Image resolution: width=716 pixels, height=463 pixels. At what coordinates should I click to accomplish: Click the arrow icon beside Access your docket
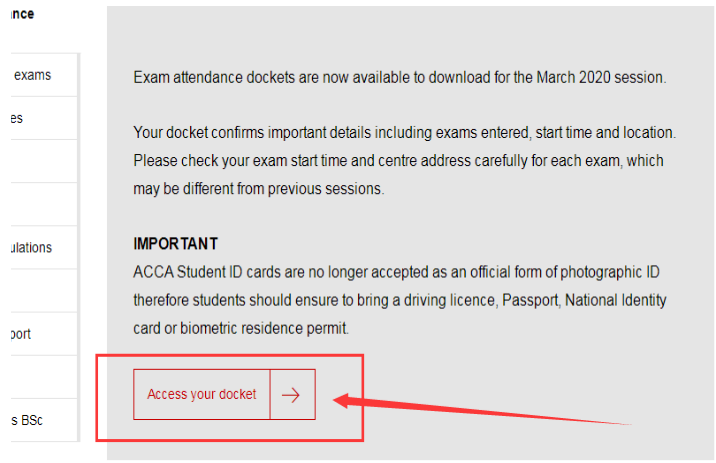point(292,395)
